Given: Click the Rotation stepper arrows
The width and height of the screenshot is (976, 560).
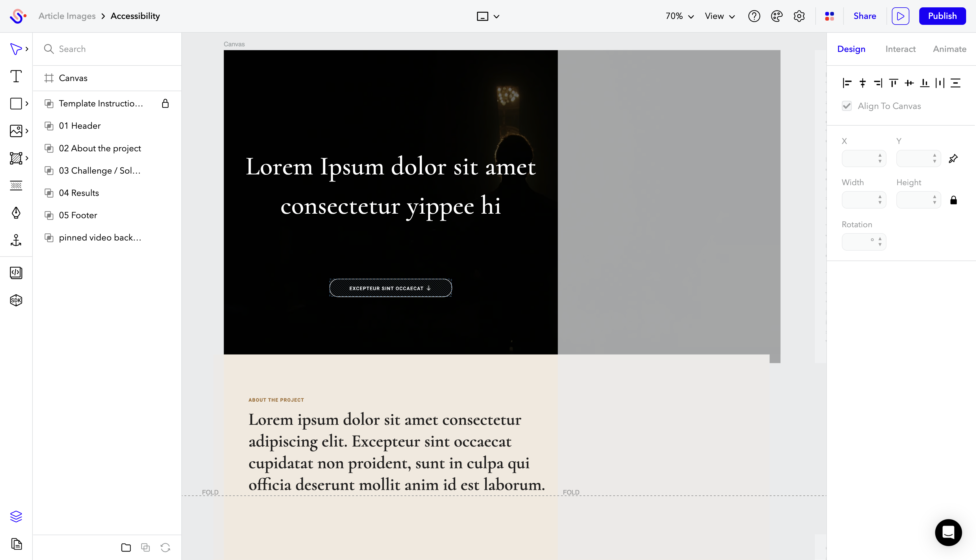Looking at the screenshot, I should point(880,242).
